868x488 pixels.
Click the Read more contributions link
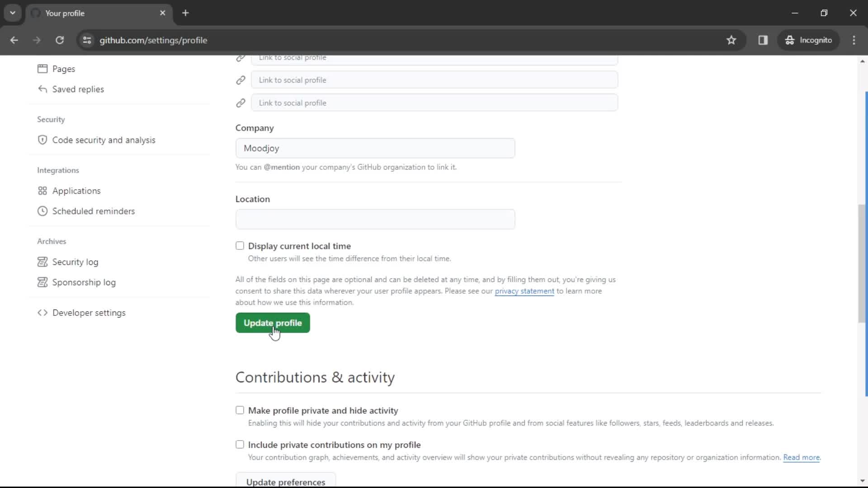tap(801, 457)
